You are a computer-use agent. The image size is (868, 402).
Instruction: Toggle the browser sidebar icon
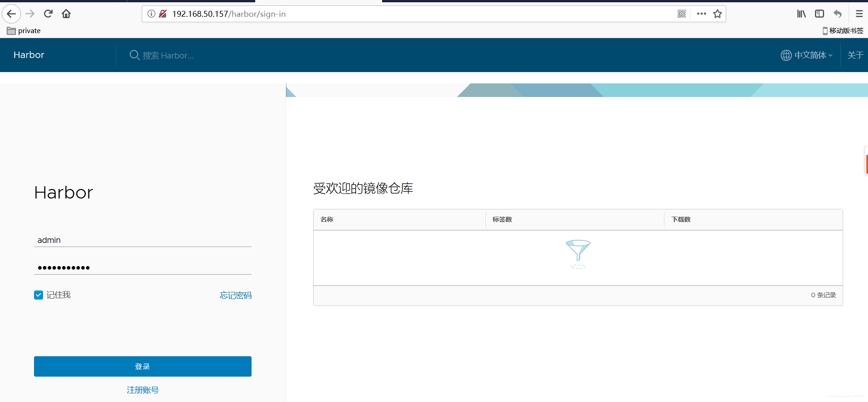(x=820, y=14)
